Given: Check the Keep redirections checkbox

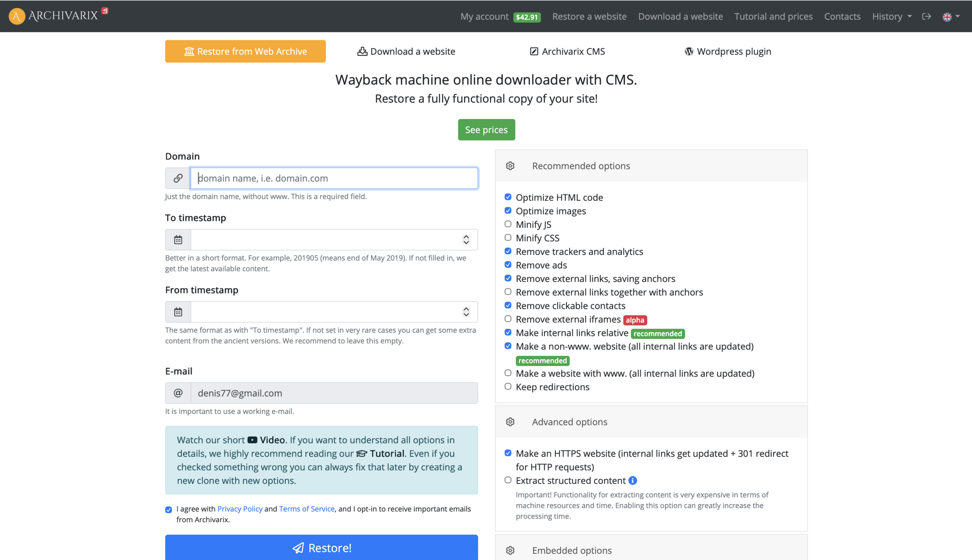Looking at the screenshot, I should coord(508,386).
